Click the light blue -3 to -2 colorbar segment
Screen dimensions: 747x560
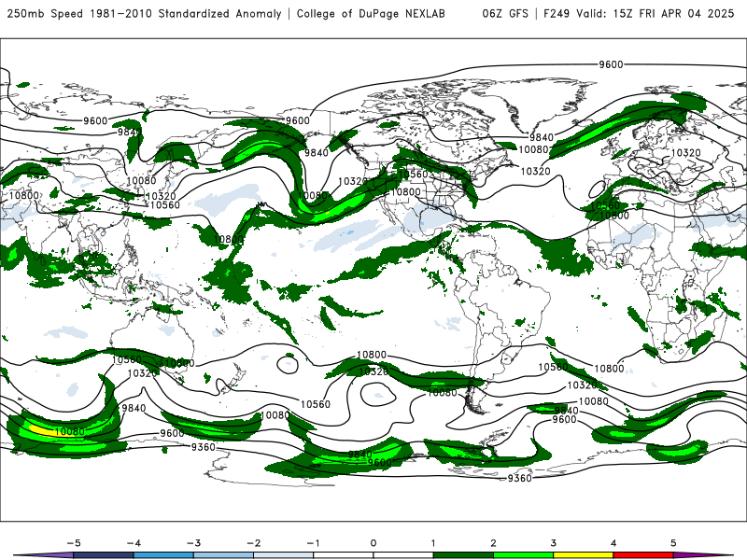[223, 555]
